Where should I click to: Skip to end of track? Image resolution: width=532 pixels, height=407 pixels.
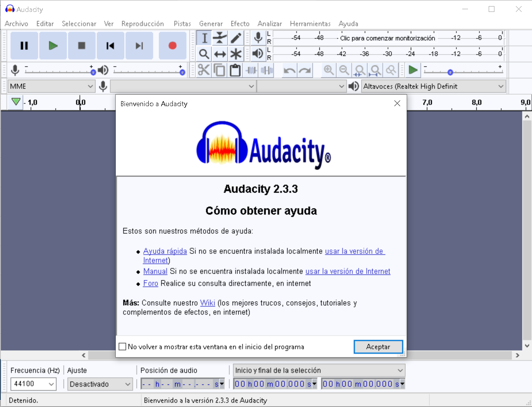click(139, 46)
